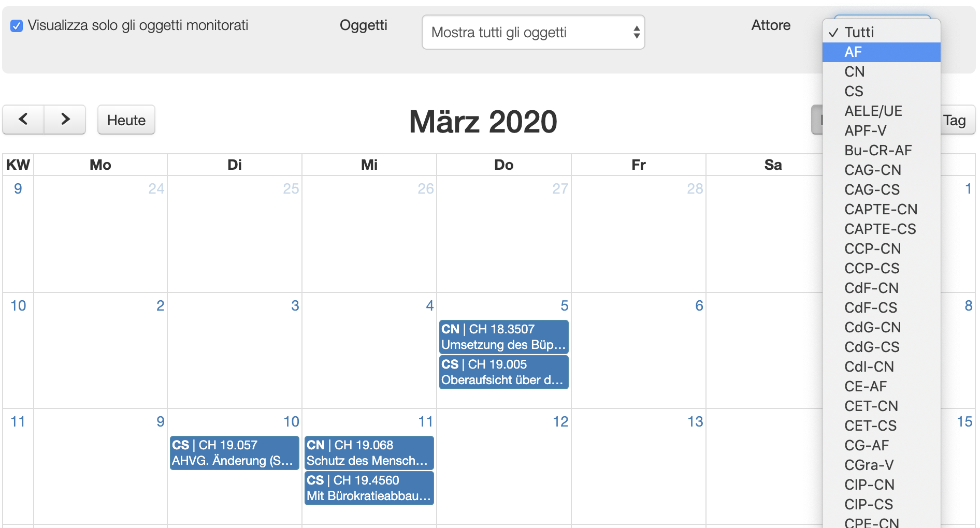Go to previous month with left arrow
Viewport: 980px width, 528px height.
tap(23, 120)
